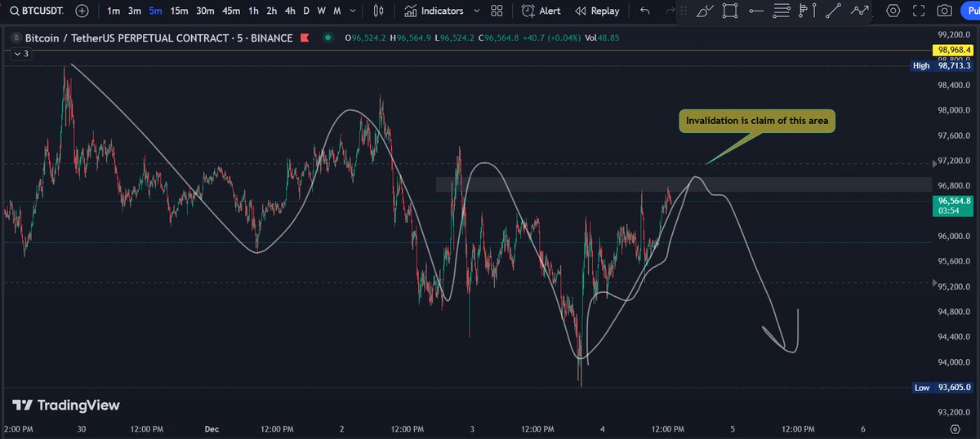Open the layout grid templates icon
This screenshot has height=439, width=980.
pos(497,11)
